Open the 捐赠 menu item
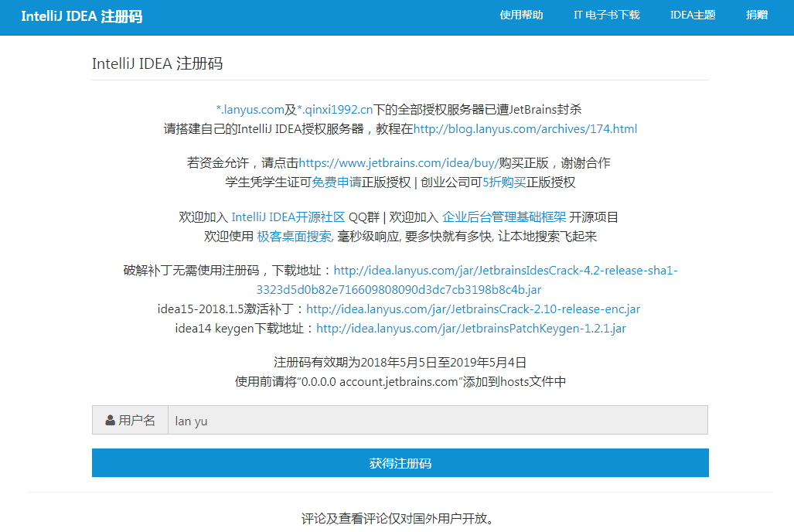 pos(757,15)
